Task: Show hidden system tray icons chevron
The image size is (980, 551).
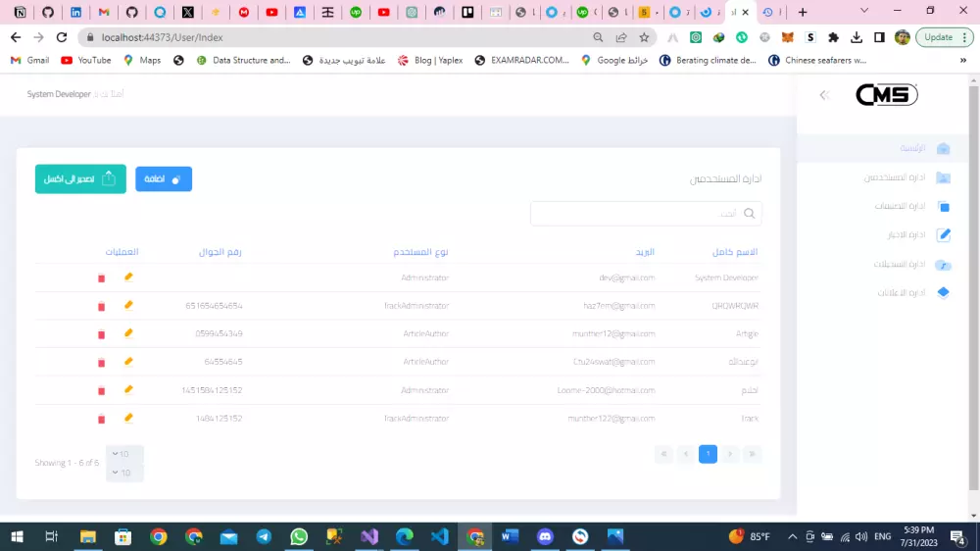Action: (792, 536)
